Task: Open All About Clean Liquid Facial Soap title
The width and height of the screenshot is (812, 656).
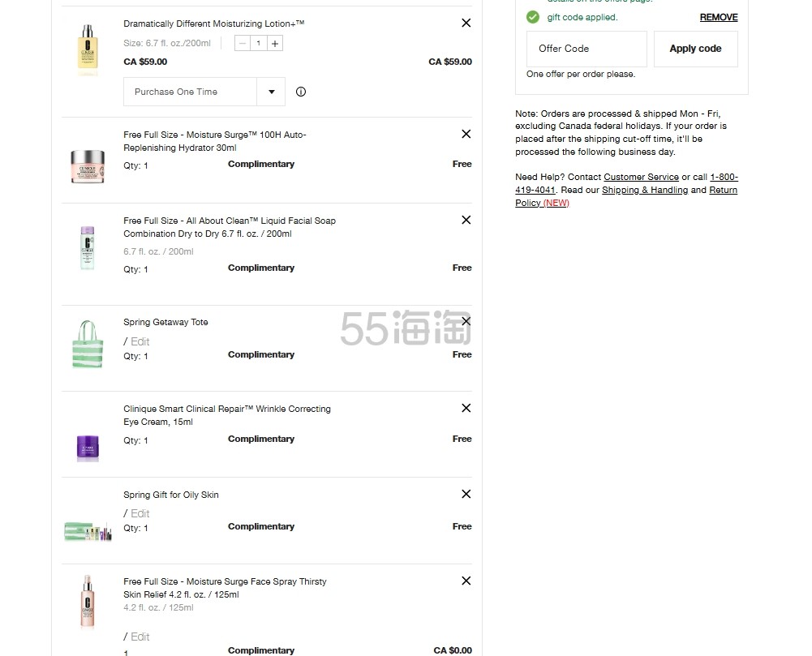Action: [230, 227]
